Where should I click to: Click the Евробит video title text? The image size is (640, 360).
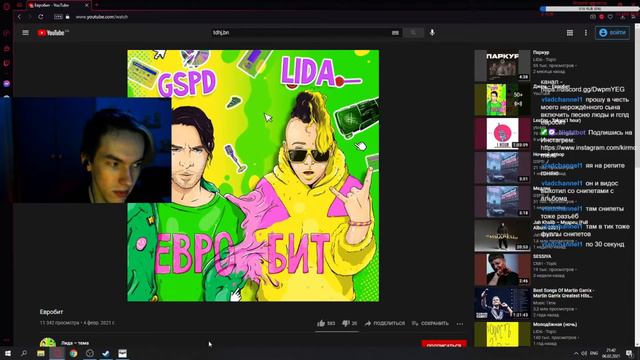point(51,312)
